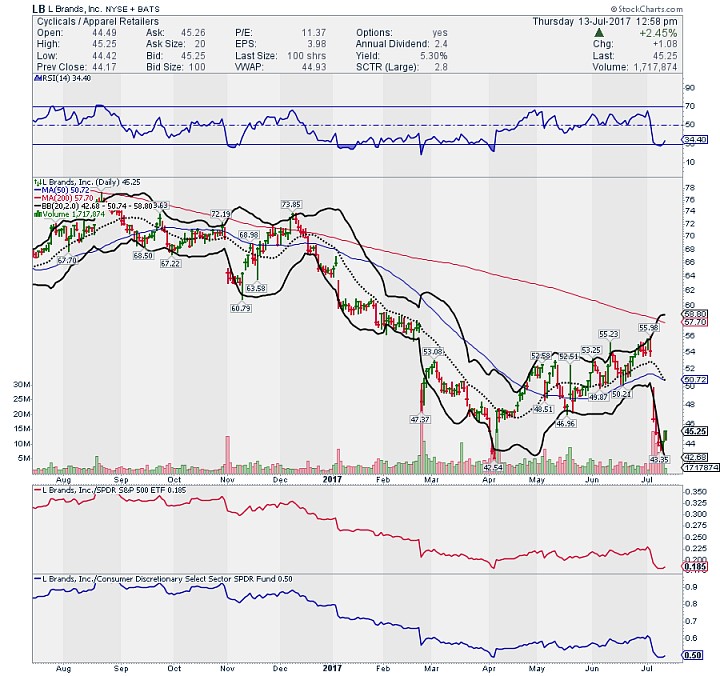This screenshot has width=720, height=676.
Task: Click the RSI(14) 34.40 indicator label
Action: click(x=63, y=78)
